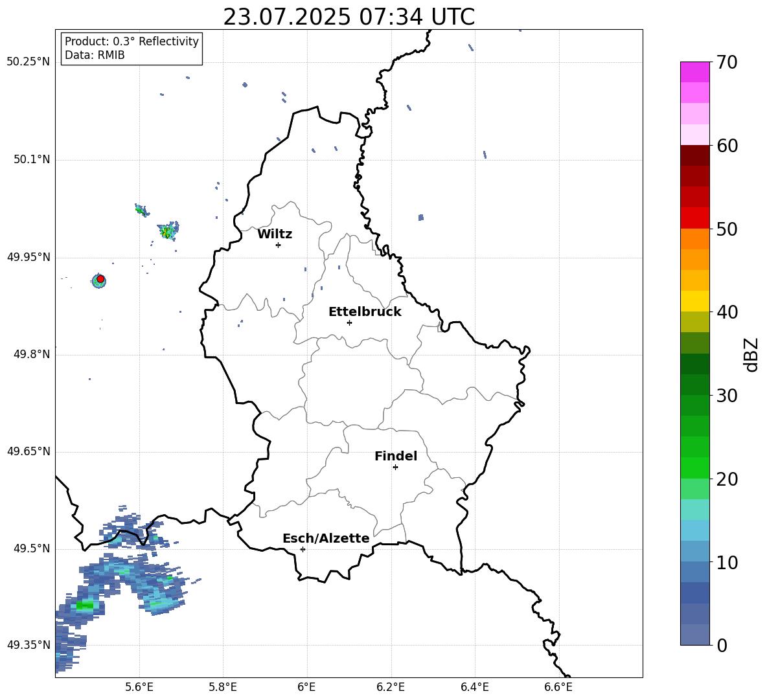Click the dark maroon colorbar swatch below 60
The image size is (767, 700).
click(694, 155)
